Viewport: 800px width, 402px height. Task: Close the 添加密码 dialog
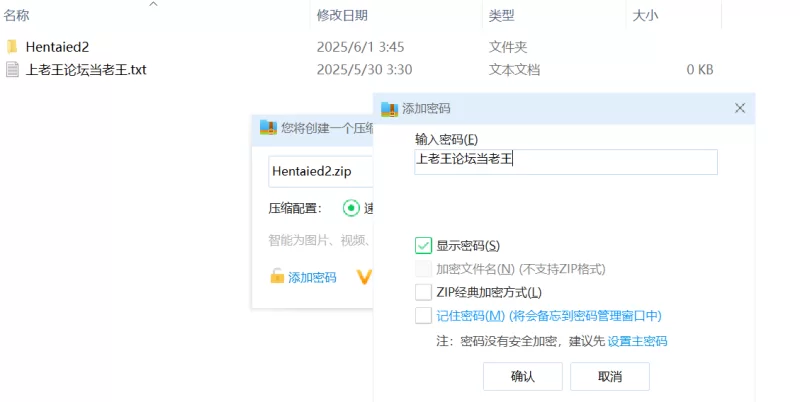[x=740, y=108]
